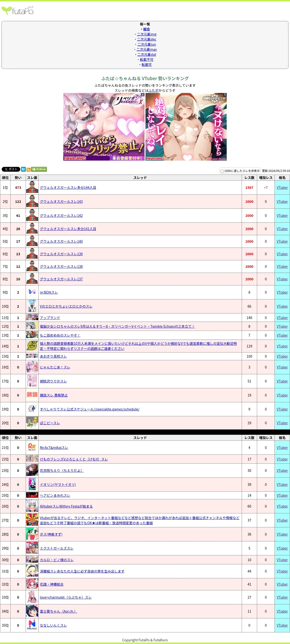Click the green Follow button
The height and width of the screenshot is (644, 290).
pyautogui.click(x=39, y=169)
